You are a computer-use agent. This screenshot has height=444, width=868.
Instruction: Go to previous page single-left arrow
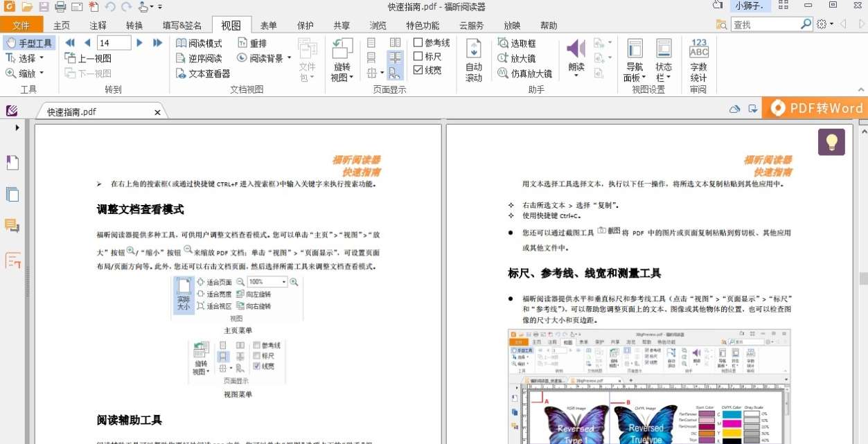point(87,43)
